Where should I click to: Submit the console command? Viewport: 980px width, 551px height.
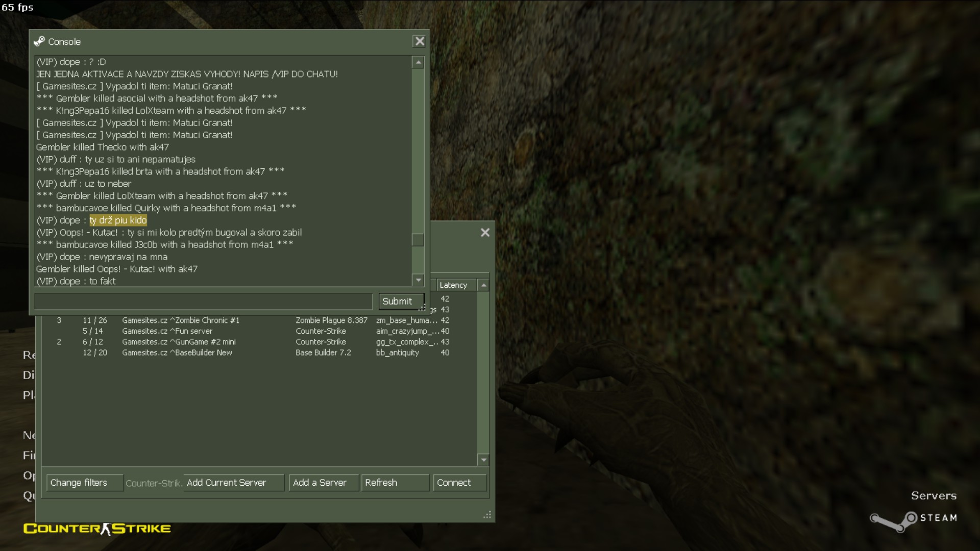401,301
